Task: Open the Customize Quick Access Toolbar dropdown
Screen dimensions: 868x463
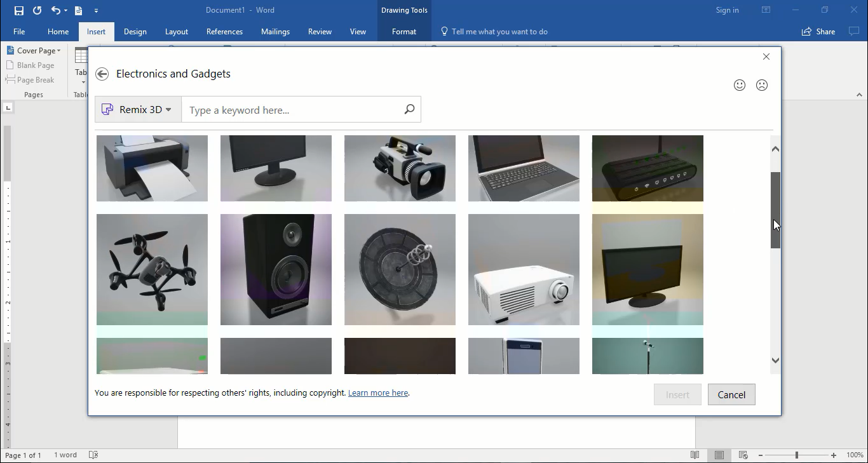Action: 96,11
